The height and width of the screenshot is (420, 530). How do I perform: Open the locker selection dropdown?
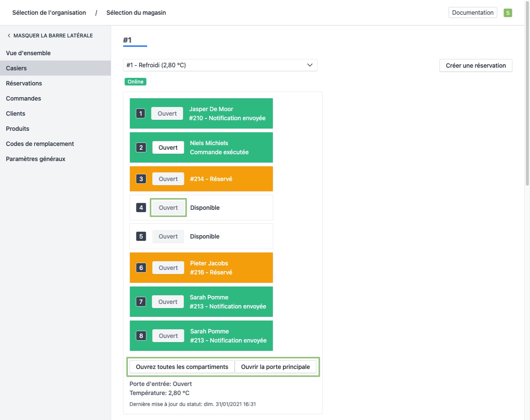(x=220, y=65)
